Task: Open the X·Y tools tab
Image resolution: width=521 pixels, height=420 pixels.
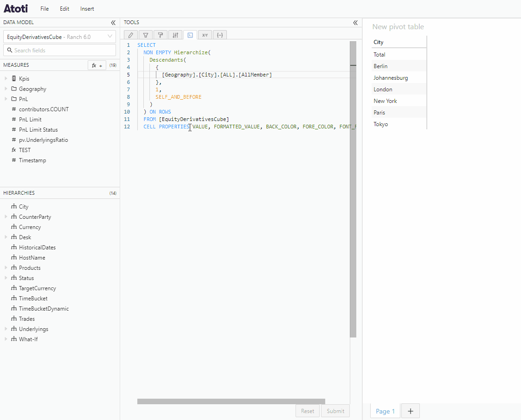Action: point(205,35)
